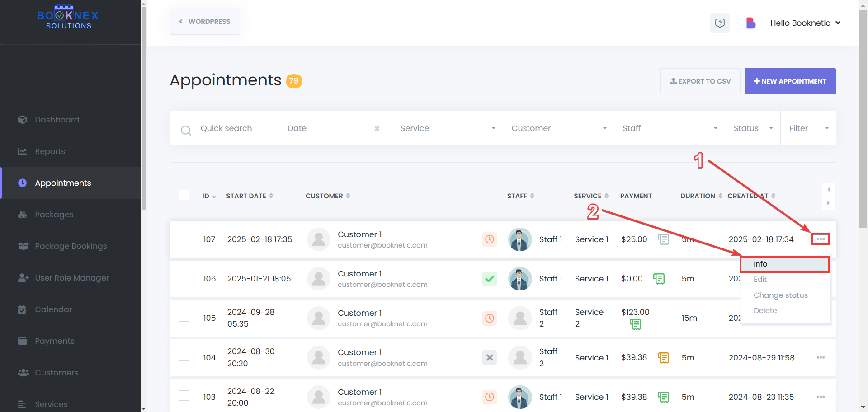Click the Export to CSV button

(x=700, y=81)
